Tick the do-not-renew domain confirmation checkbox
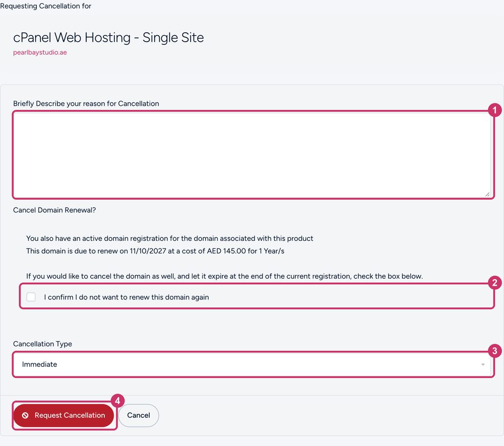 pos(31,297)
